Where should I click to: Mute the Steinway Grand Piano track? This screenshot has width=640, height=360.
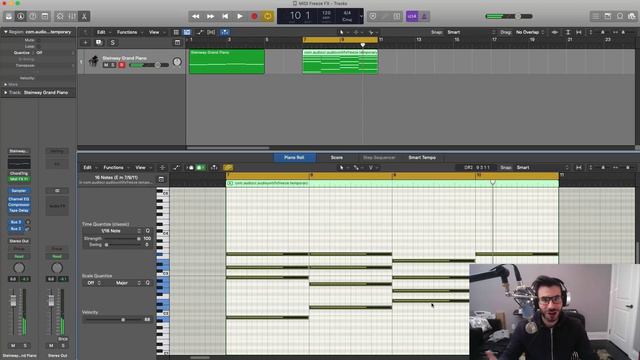pyautogui.click(x=106, y=65)
